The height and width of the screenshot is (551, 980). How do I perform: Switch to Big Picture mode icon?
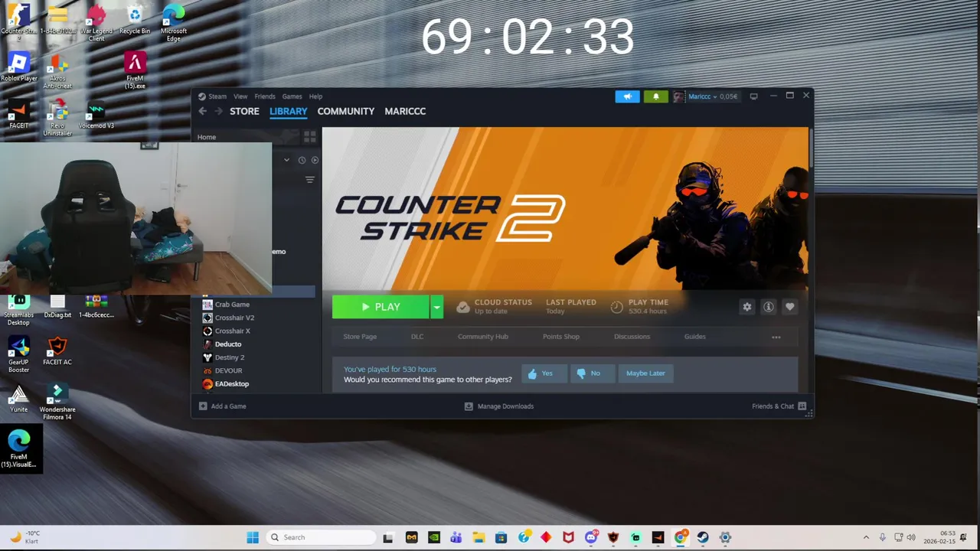[x=754, y=96]
